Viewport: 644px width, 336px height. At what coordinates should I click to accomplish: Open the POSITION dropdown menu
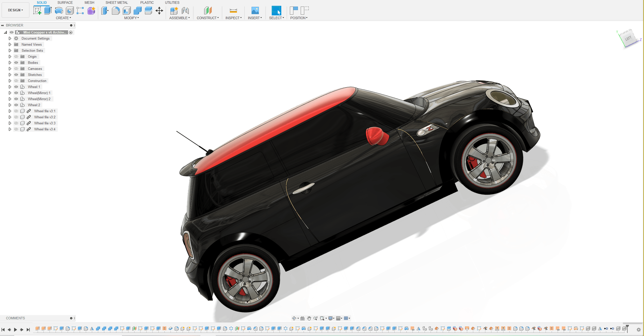click(x=299, y=18)
